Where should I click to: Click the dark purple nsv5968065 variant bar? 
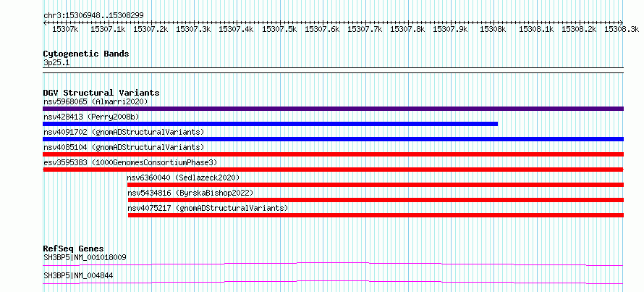333,109
